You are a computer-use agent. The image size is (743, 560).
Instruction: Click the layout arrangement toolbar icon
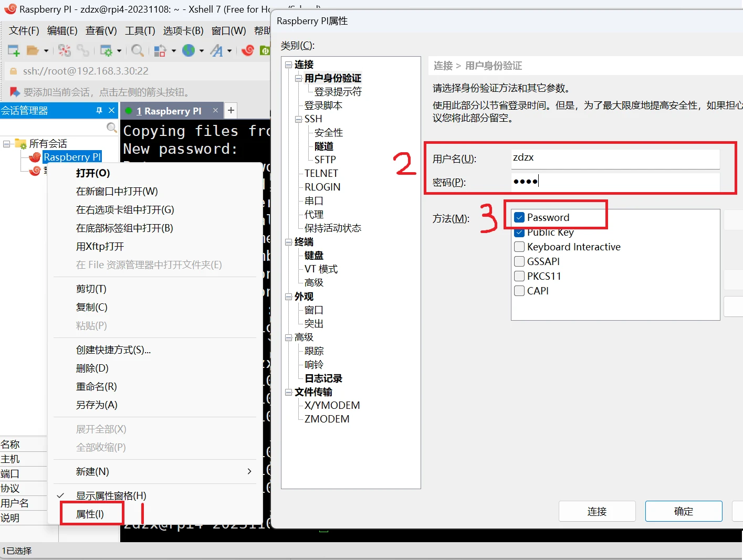click(x=160, y=50)
